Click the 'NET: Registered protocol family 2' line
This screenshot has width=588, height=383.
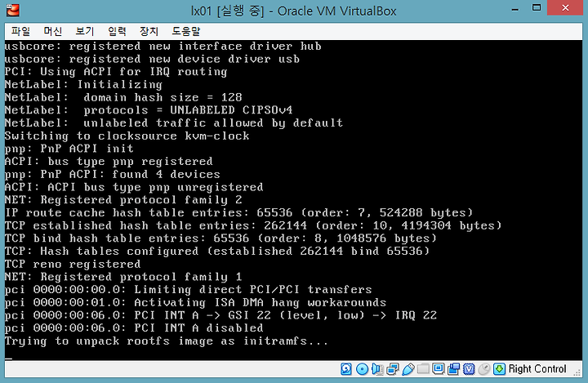(123, 200)
